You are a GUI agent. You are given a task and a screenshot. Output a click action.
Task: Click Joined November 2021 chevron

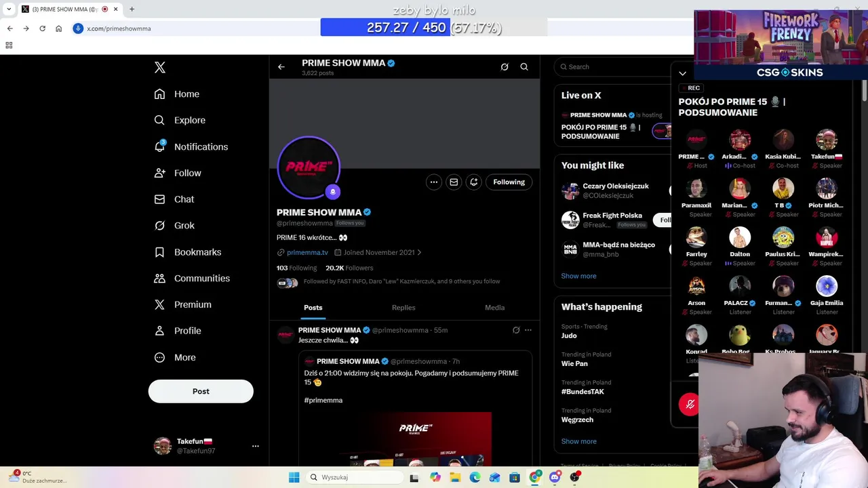419,252
